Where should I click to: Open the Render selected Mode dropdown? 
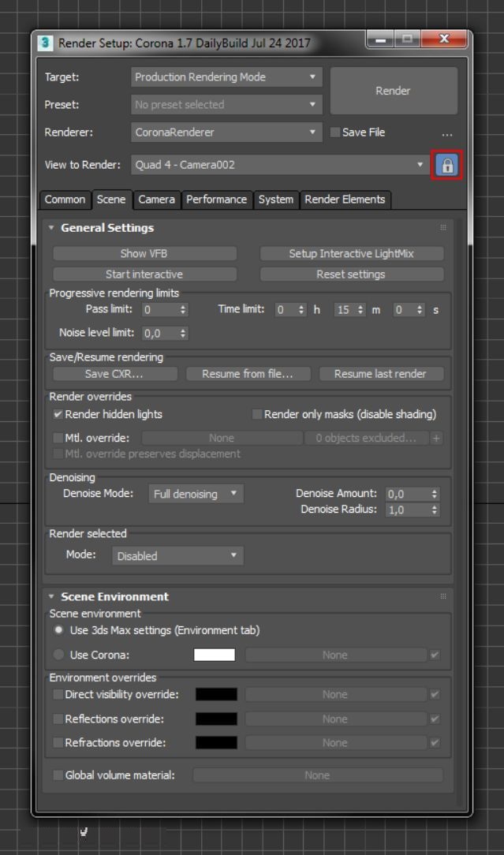177,556
